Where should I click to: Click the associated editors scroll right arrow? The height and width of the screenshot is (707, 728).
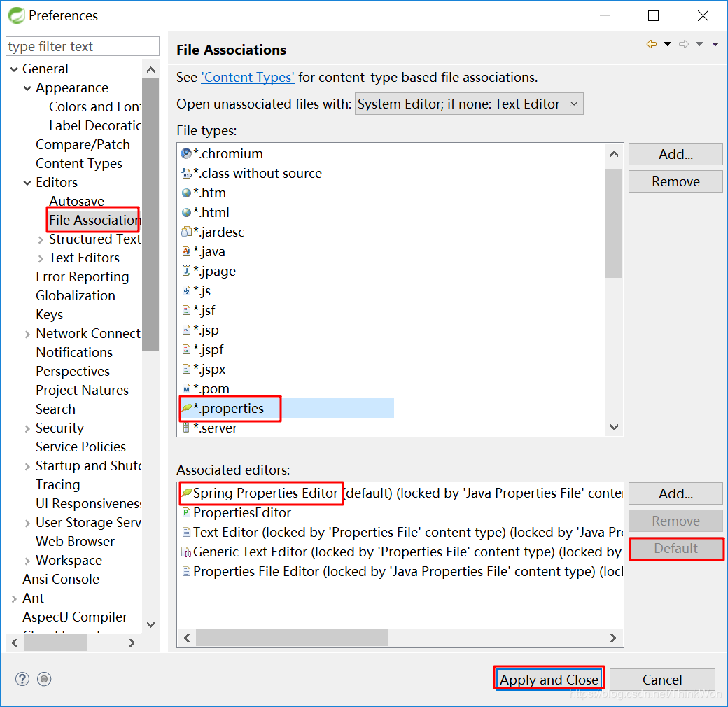tap(613, 638)
